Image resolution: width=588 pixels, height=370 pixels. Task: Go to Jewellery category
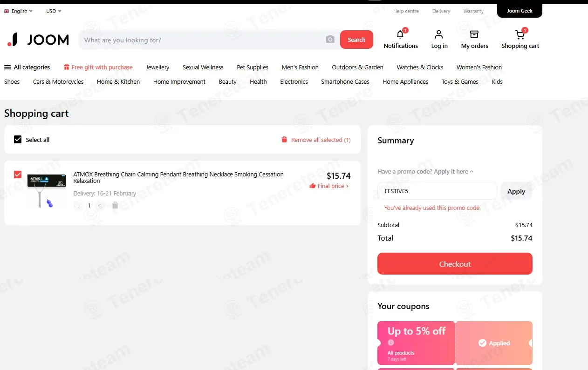coord(157,67)
